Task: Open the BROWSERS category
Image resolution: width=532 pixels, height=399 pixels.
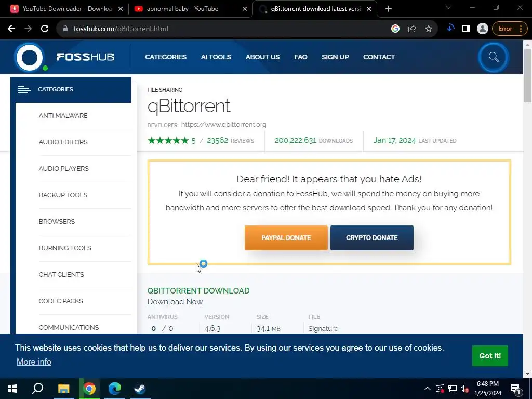Action: coord(57,221)
